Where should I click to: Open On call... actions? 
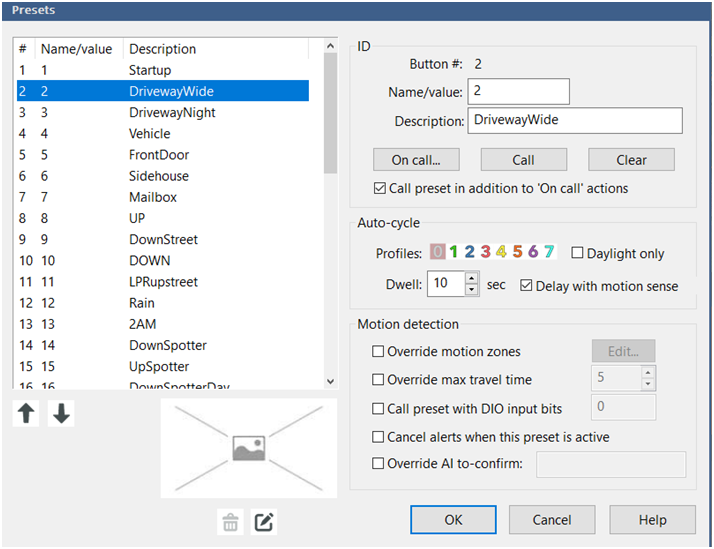[416, 160]
